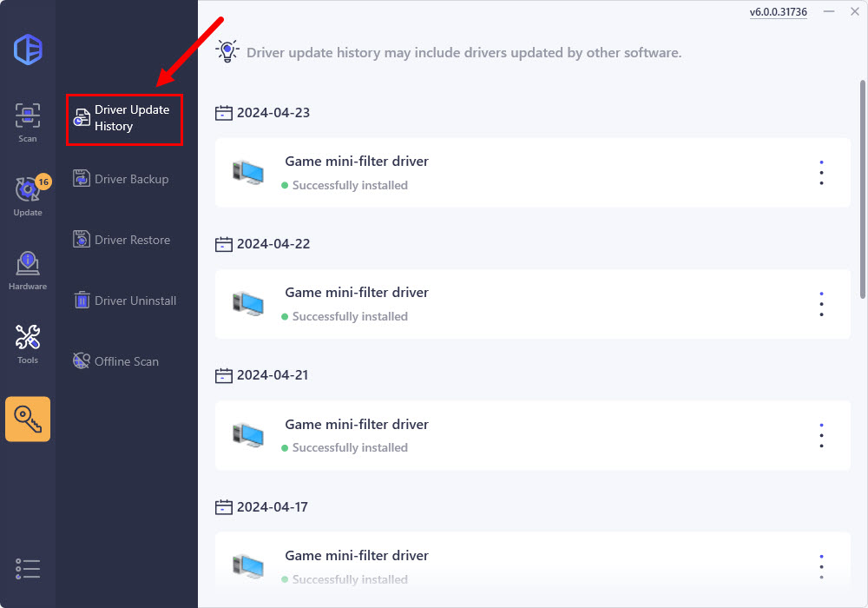Viewport: 868px width, 608px height.
Task: Go to the Hardware section
Action: point(28,269)
